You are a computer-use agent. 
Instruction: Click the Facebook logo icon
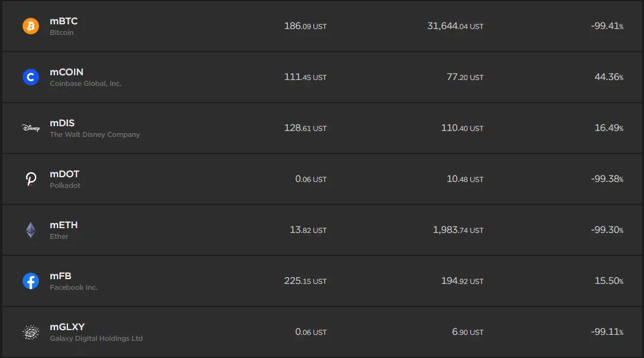(x=31, y=281)
